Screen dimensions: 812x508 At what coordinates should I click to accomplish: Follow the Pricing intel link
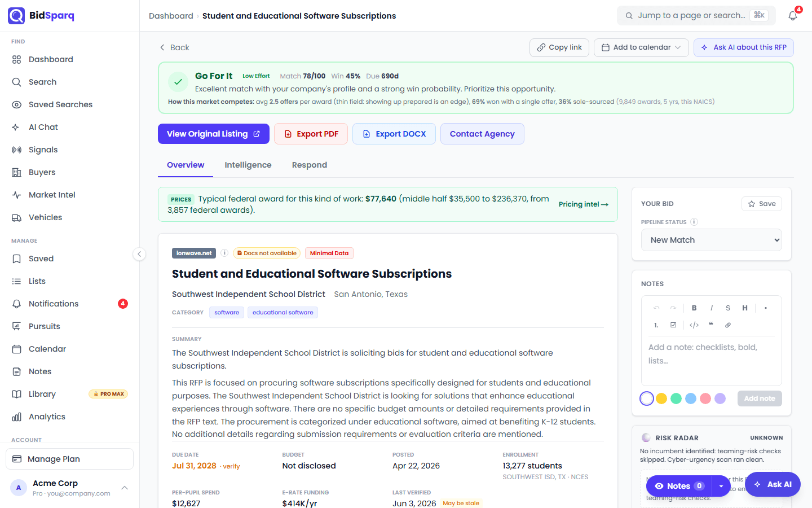pos(584,204)
